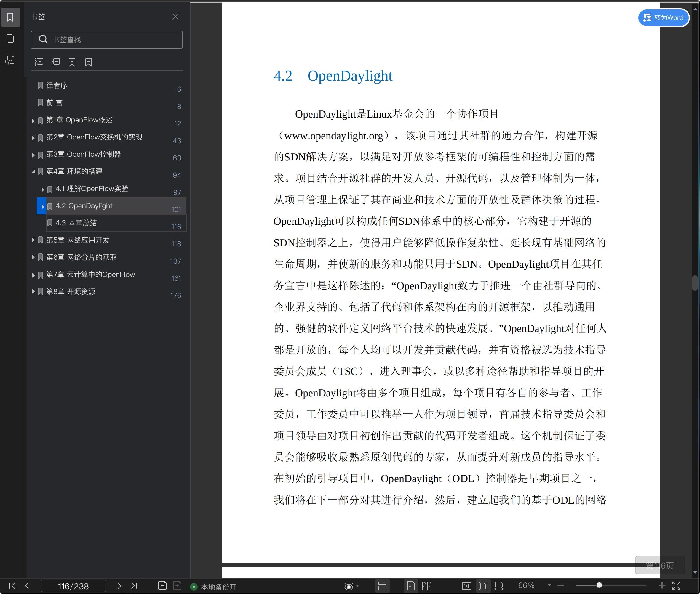
Task: Expand the 4.2 OpenDaylight section arrow
Action: (43, 206)
